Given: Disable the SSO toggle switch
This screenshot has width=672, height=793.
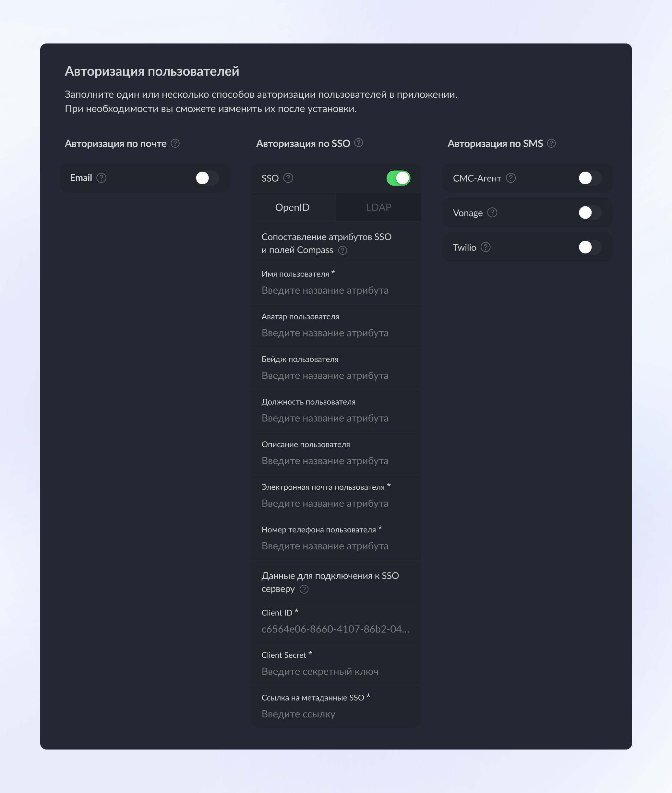Looking at the screenshot, I should pos(398,178).
